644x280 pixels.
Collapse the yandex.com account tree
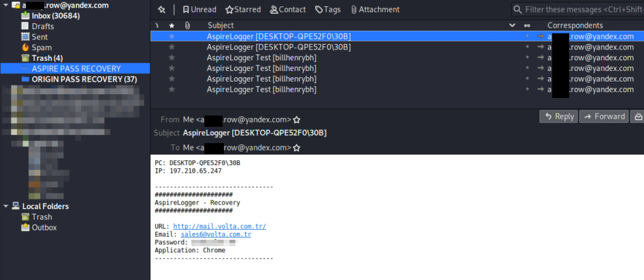[6, 5]
